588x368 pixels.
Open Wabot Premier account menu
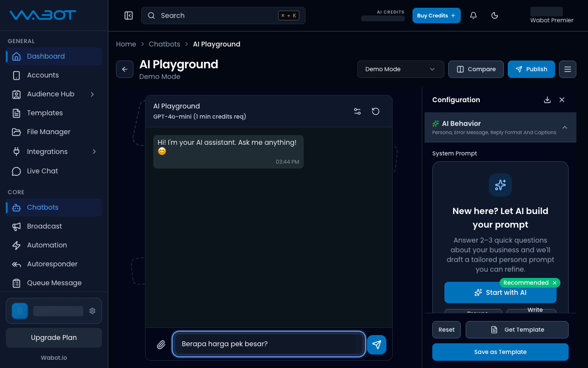point(552,15)
